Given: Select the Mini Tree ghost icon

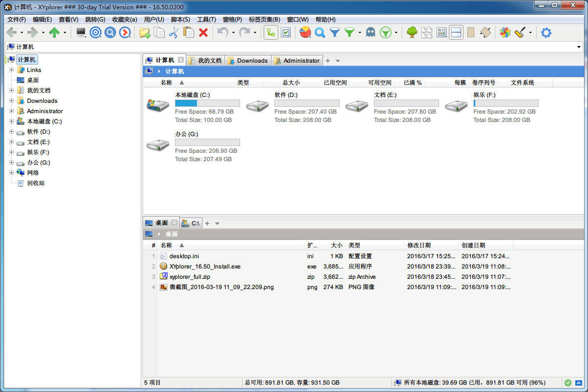Looking at the screenshot, I should click(370, 32).
